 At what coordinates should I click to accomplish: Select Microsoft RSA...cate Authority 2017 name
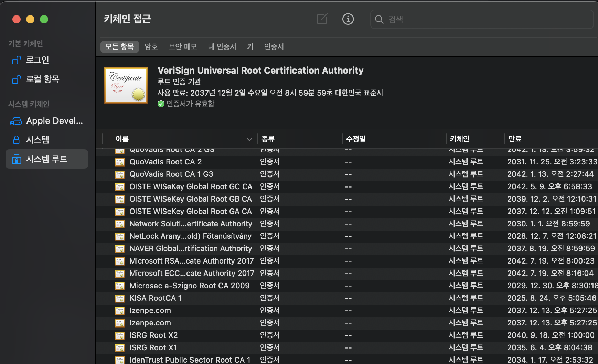pyautogui.click(x=191, y=261)
